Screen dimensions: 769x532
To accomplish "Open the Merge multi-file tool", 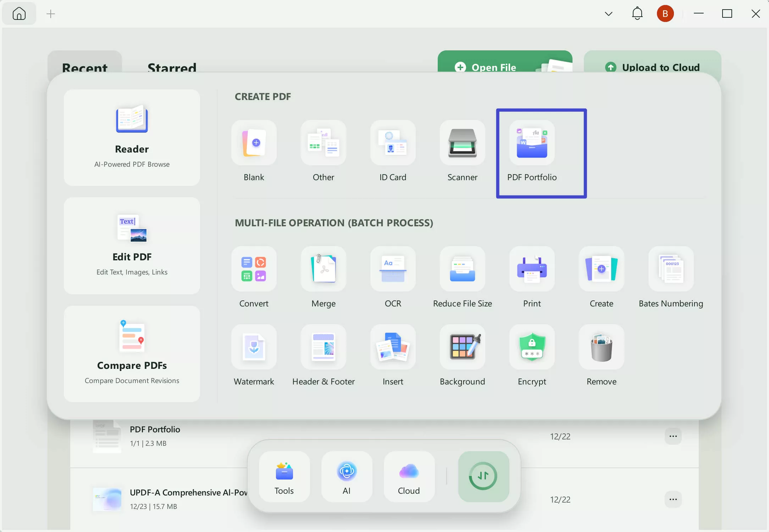I will [323, 269].
